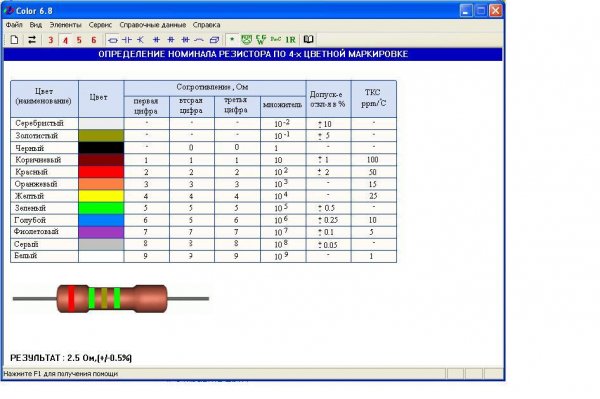Click the Оранжевый color name
600x399 pixels.
click(36, 184)
